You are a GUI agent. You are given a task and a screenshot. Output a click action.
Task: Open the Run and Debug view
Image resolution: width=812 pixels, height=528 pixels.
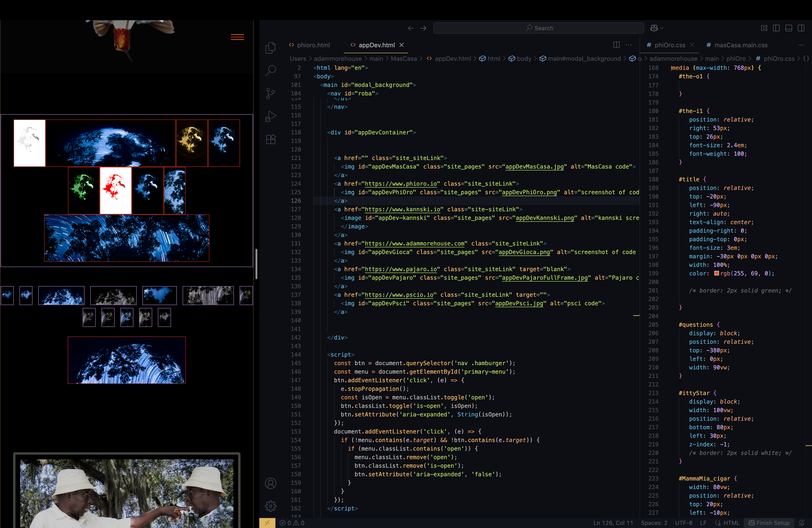pyautogui.click(x=270, y=116)
